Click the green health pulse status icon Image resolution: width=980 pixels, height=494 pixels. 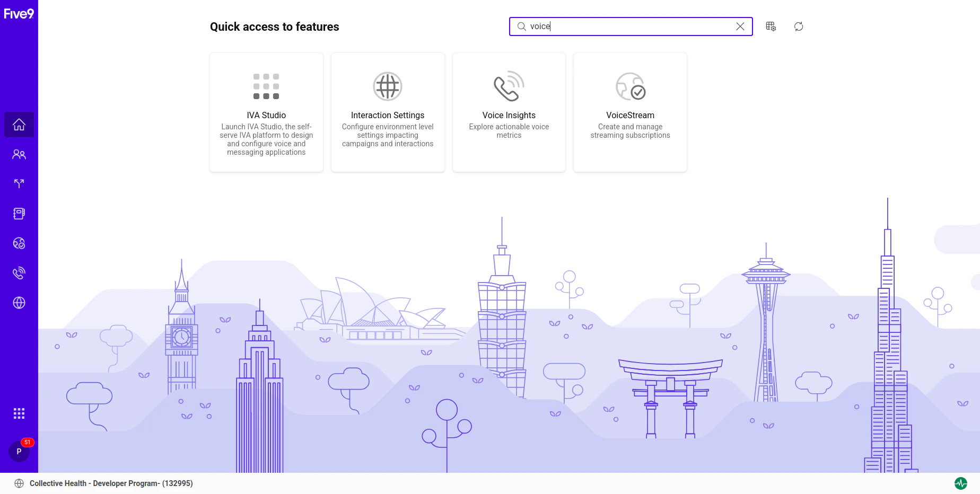(961, 483)
